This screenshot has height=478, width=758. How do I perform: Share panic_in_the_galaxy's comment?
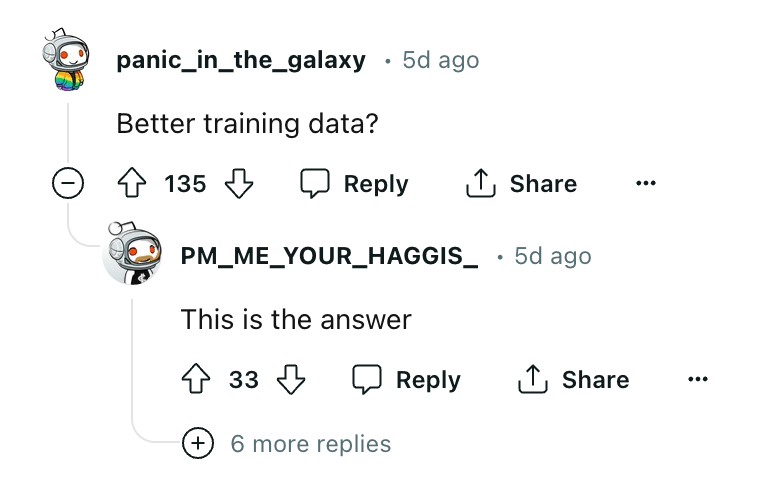coord(522,184)
